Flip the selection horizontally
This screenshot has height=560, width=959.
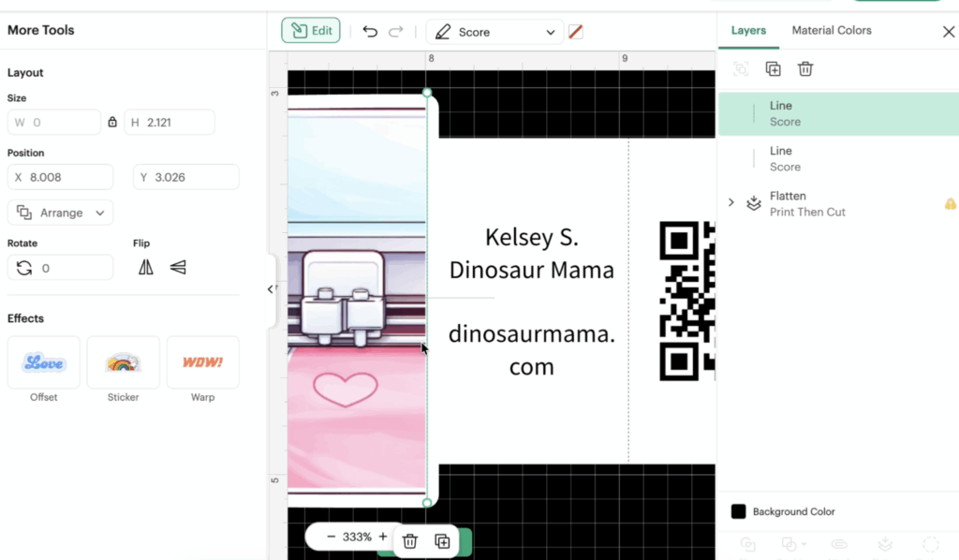point(144,267)
